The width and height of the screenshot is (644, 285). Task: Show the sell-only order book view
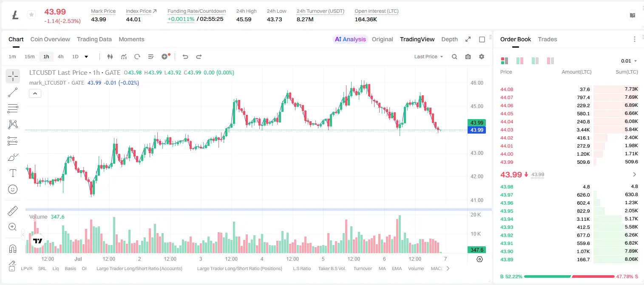click(x=550, y=61)
